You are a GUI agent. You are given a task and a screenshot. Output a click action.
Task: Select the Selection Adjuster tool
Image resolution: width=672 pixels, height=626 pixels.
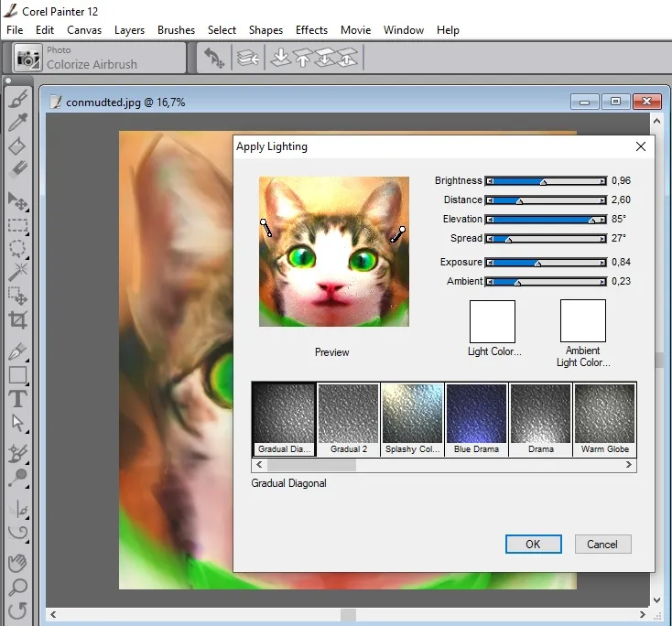tap(17, 296)
